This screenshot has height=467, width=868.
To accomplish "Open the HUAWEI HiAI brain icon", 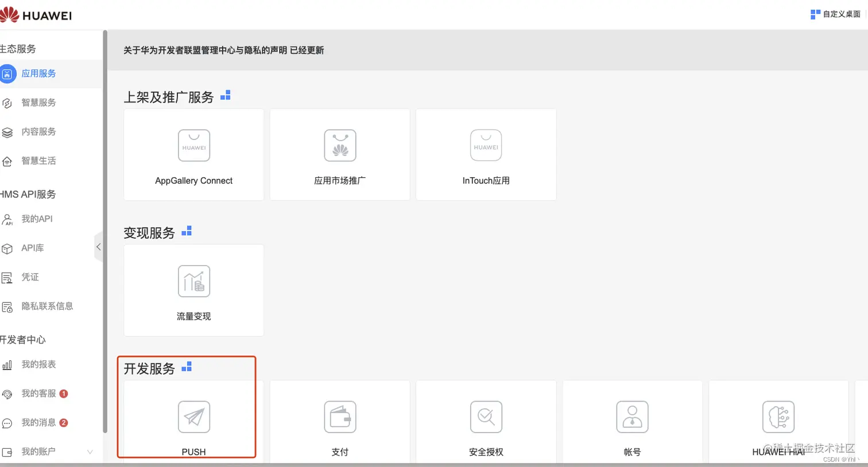I will tap(778, 417).
